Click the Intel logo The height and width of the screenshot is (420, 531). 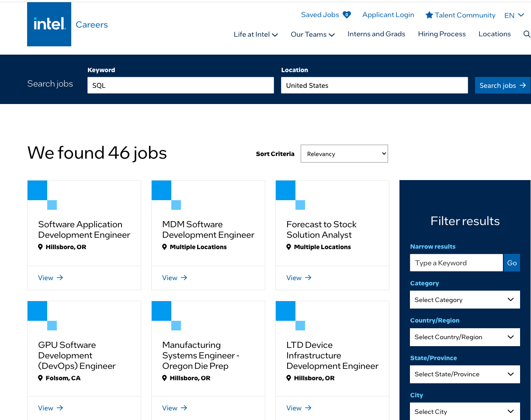(49, 24)
